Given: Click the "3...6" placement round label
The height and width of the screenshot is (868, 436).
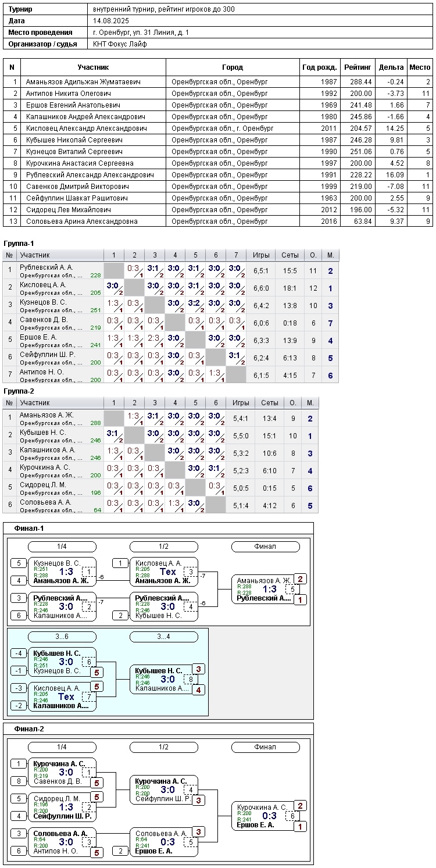Looking at the screenshot, I should pos(62,637).
